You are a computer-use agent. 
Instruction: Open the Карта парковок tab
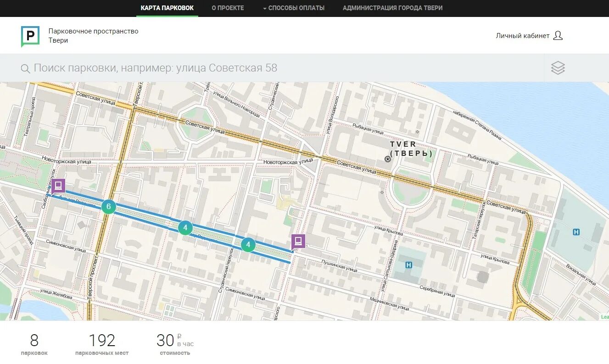pos(167,8)
